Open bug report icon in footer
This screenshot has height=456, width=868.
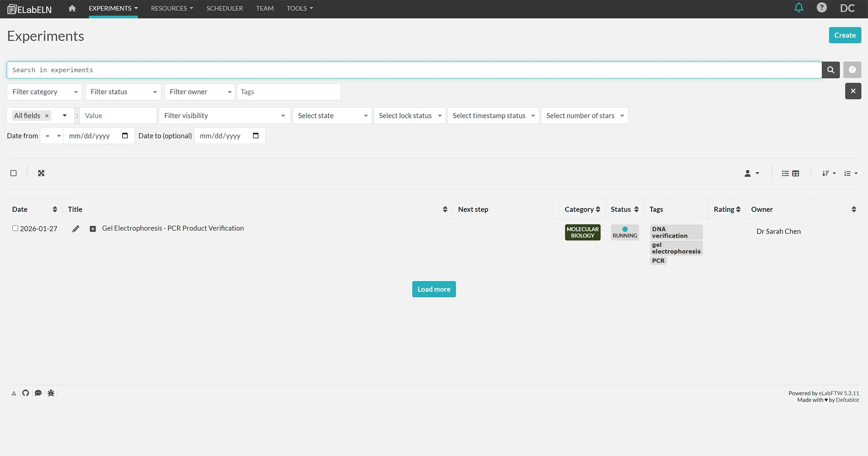pos(51,393)
